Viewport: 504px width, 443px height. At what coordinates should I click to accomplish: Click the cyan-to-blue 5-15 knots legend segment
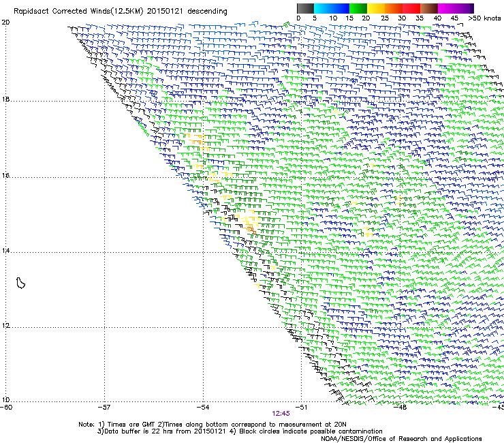tap(332, 8)
